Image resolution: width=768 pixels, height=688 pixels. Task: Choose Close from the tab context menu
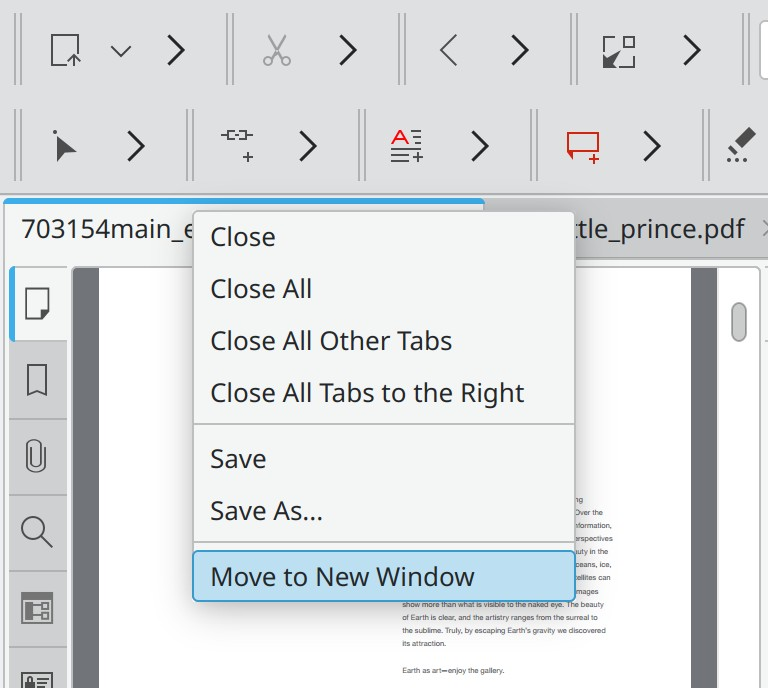(384, 237)
